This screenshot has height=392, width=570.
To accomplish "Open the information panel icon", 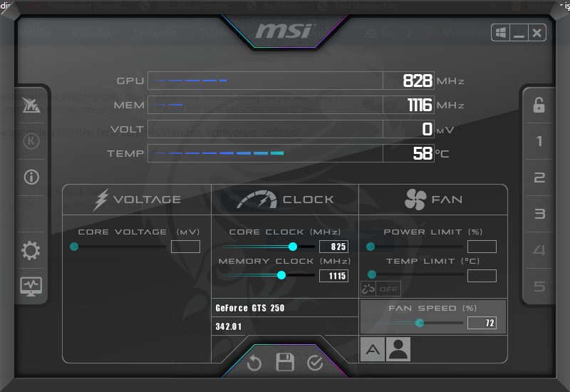I will [31, 177].
